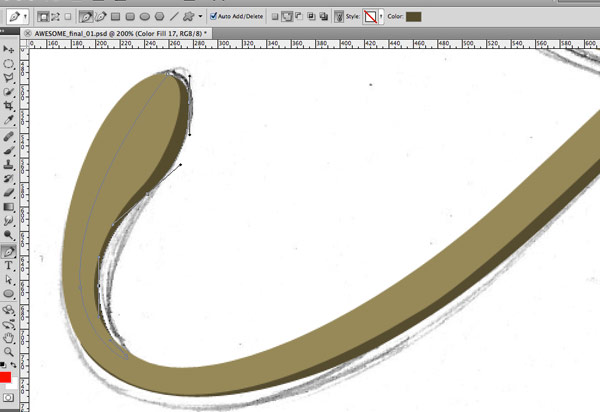Select the Smudge tool
This screenshot has height=412, width=600.
click(8, 221)
